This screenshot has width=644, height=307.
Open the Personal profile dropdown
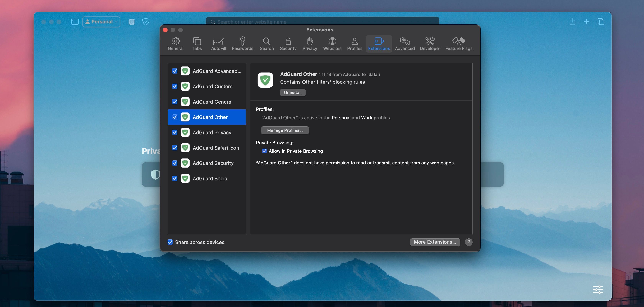[x=101, y=22]
